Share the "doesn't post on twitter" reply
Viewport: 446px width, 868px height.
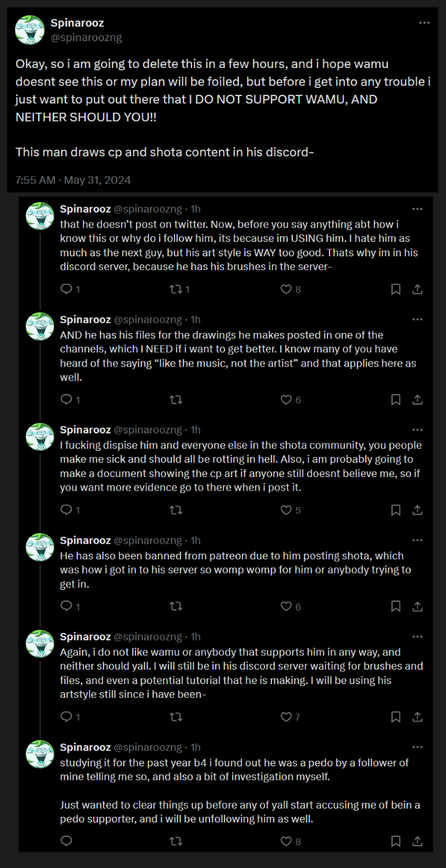pyautogui.click(x=417, y=289)
